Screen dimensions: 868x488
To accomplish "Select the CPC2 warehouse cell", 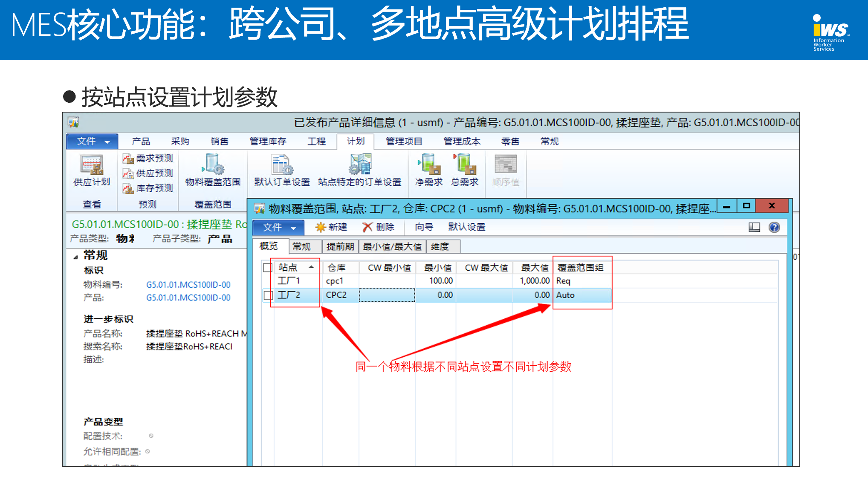I will 340,295.
